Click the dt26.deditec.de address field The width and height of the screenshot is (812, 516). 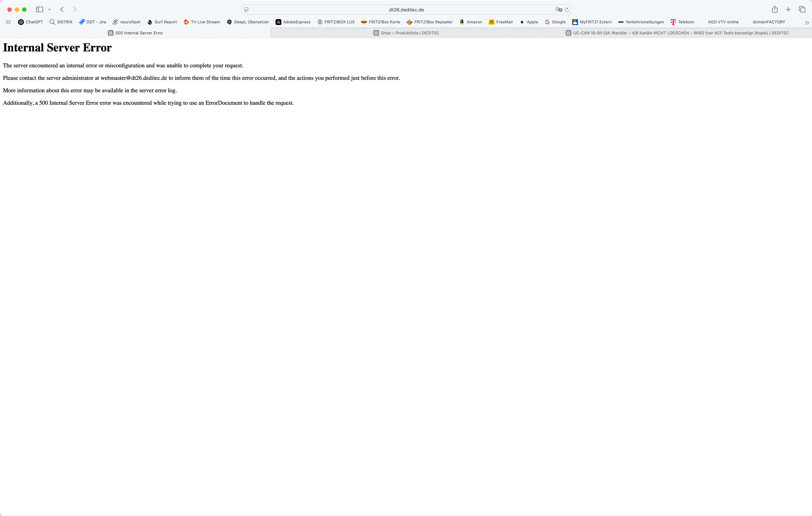pos(406,10)
